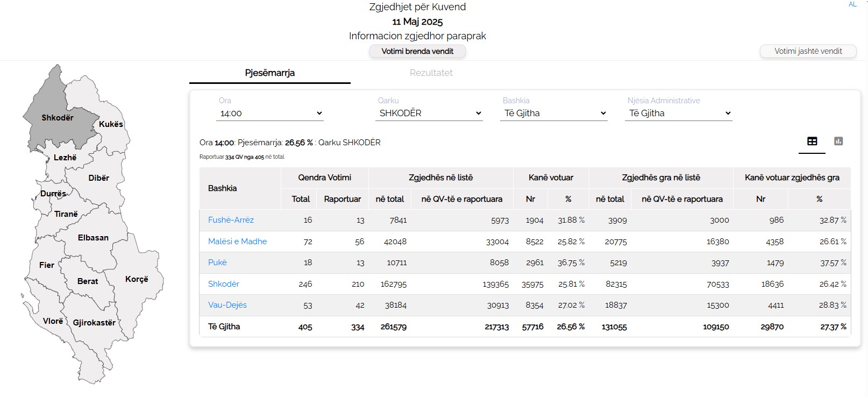Click Votimi brenda vendit button
Viewport: 868px width, 397px height.
(417, 52)
